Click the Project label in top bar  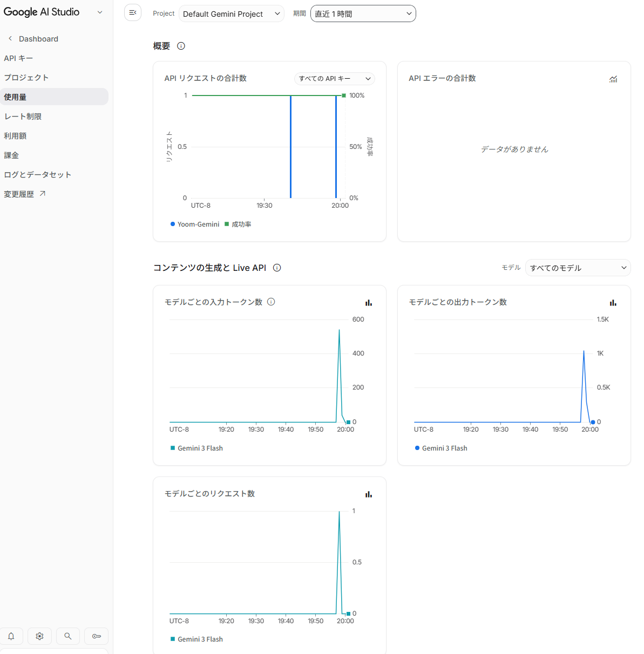(164, 13)
